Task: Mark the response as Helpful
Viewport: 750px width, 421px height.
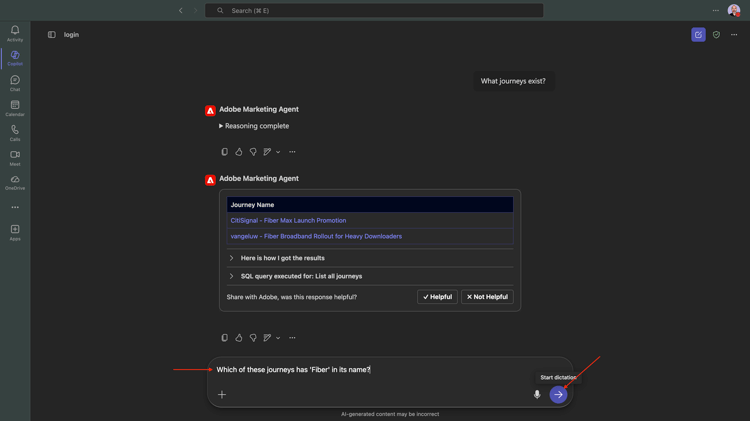Action: tap(437, 297)
